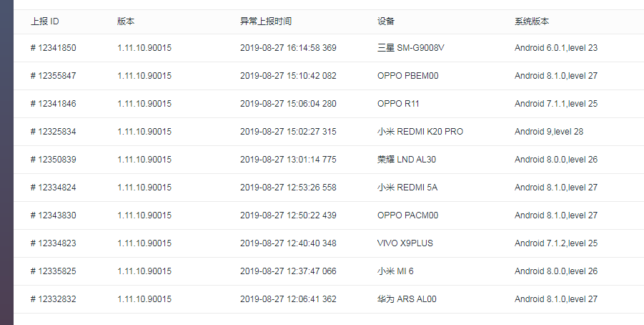Open version link for report 12341850

pos(144,48)
